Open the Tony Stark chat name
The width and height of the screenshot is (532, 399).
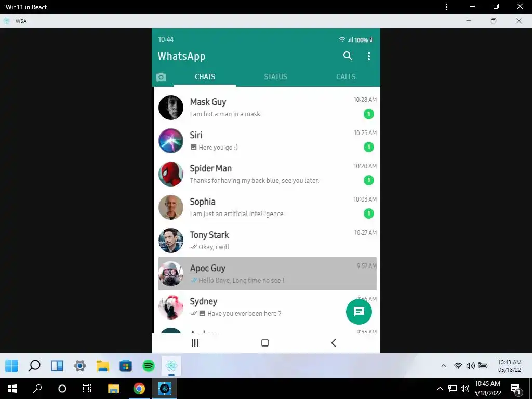tap(209, 235)
